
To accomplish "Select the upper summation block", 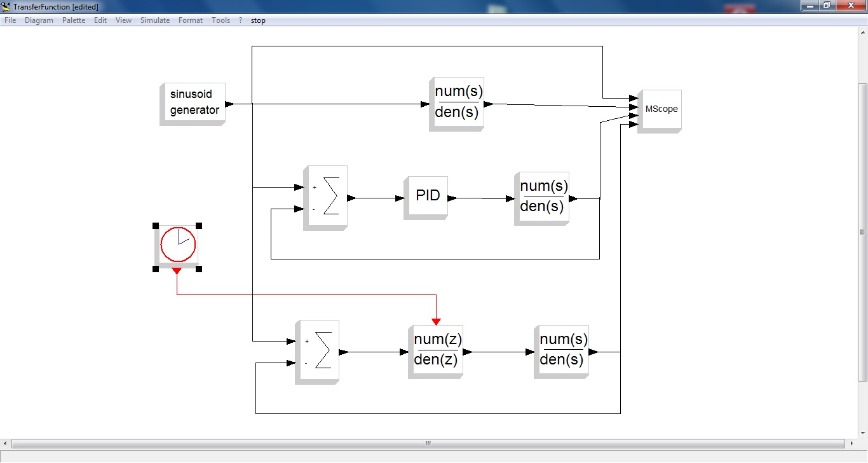I will tap(327, 197).
